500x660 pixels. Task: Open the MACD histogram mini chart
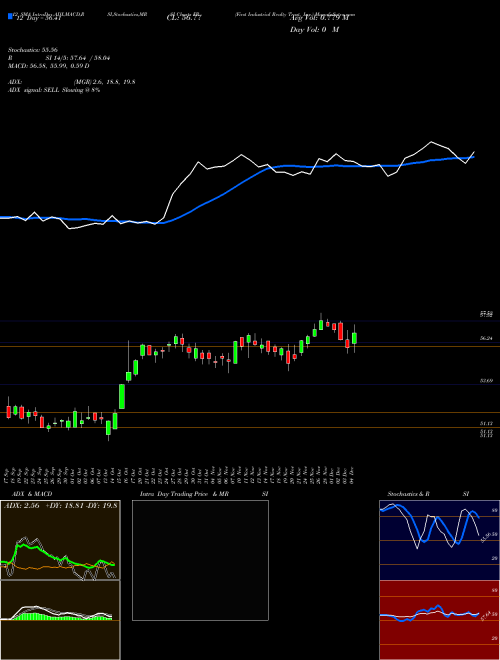[x=60, y=620]
